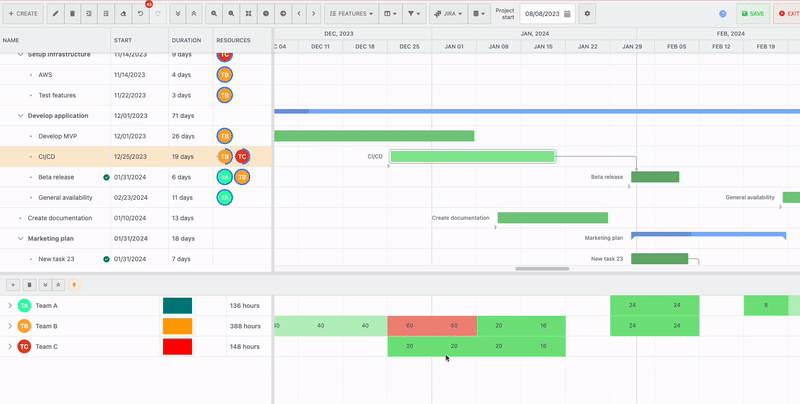Viewport: 800px width, 404px height.
Task: Click the pencil edit icon in toolbar
Action: tap(55, 14)
